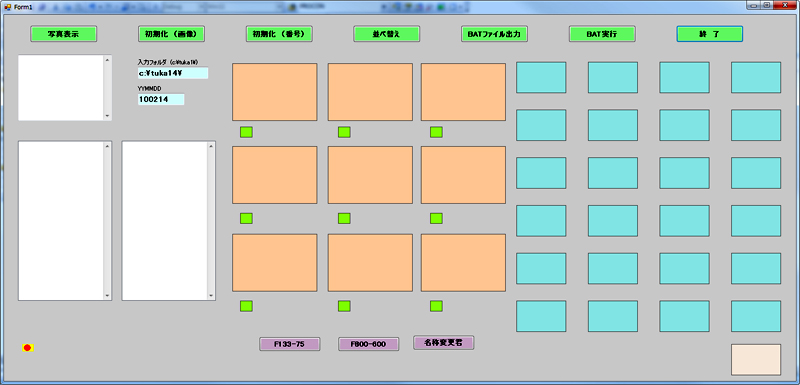This screenshot has width=800, height=385.
Task: Click the cyan panel in row one, column two
Action: tap(613, 78)
